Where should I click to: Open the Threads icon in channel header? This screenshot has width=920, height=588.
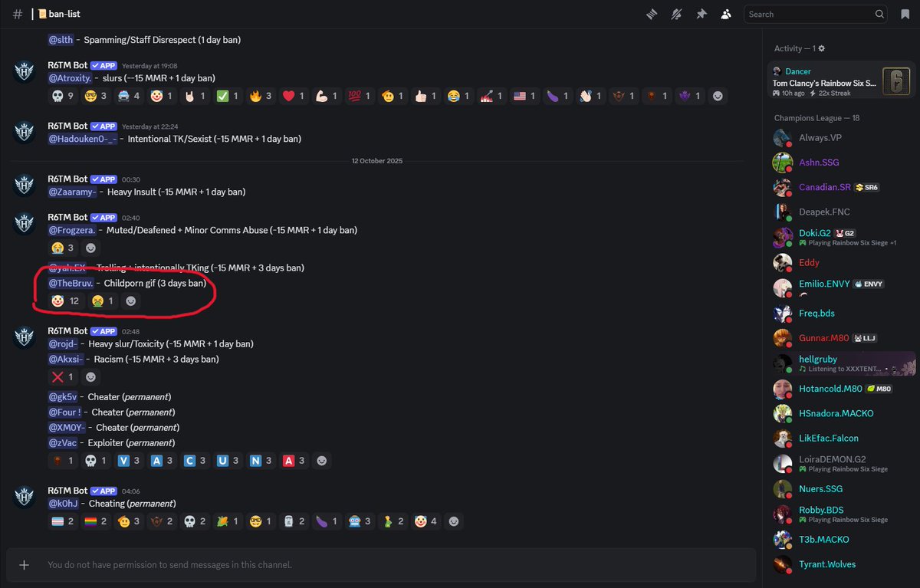[x=652, y=14]
